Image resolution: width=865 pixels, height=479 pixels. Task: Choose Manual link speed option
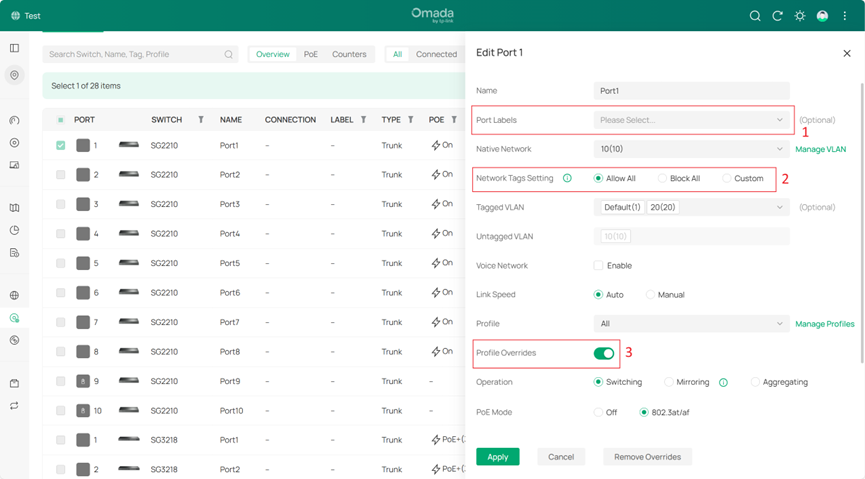click(650, 295)
